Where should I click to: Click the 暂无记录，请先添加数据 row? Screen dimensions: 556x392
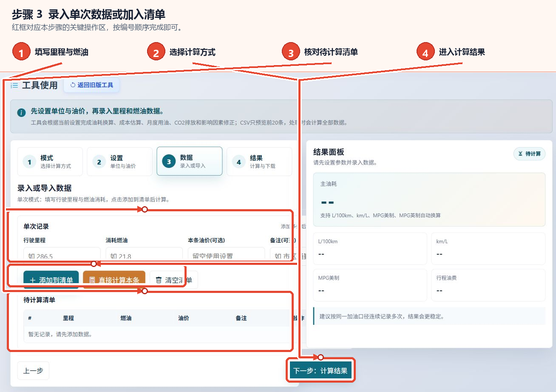coord(156,334)
